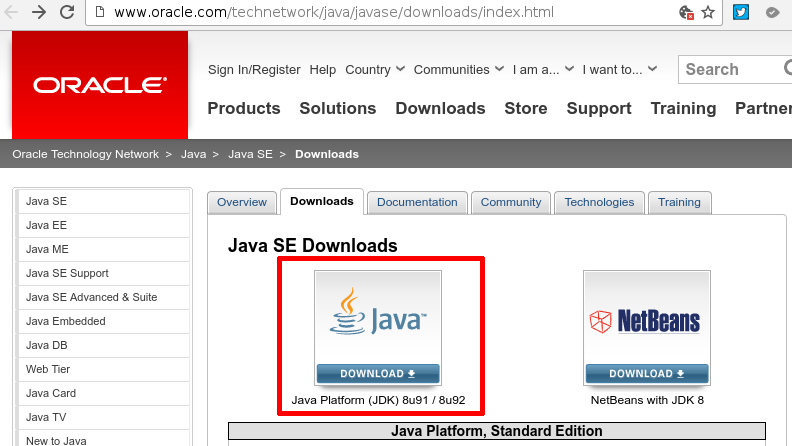Screen dimensions: 792x446
Task: Open Java DB in sidebar
Action: [104, 345]
